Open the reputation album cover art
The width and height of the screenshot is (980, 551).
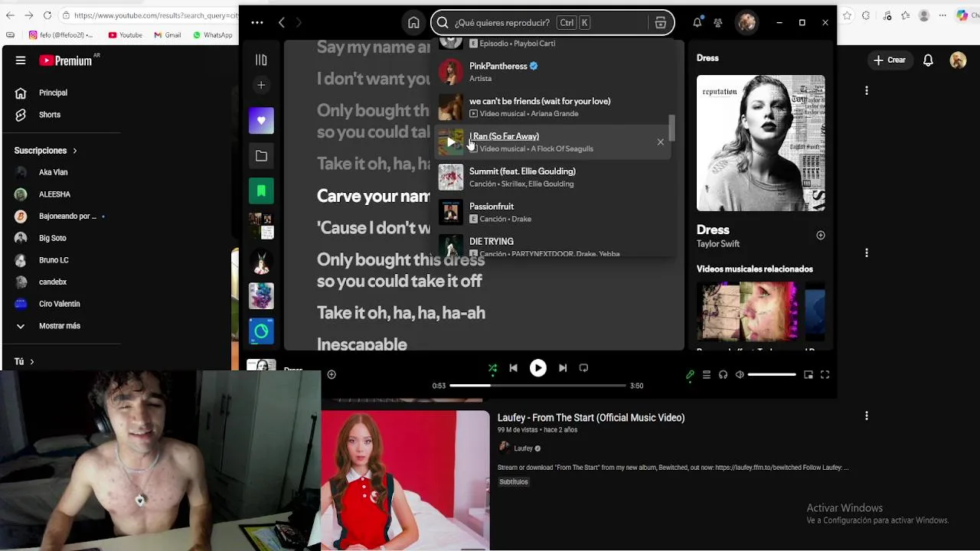(x=761, y=143)
